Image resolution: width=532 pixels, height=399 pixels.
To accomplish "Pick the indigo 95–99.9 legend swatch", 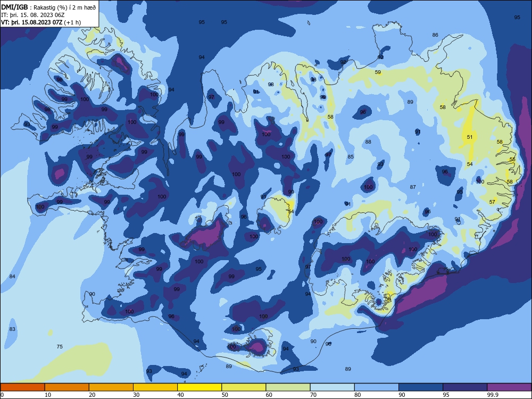I will (x=465, y=387).
